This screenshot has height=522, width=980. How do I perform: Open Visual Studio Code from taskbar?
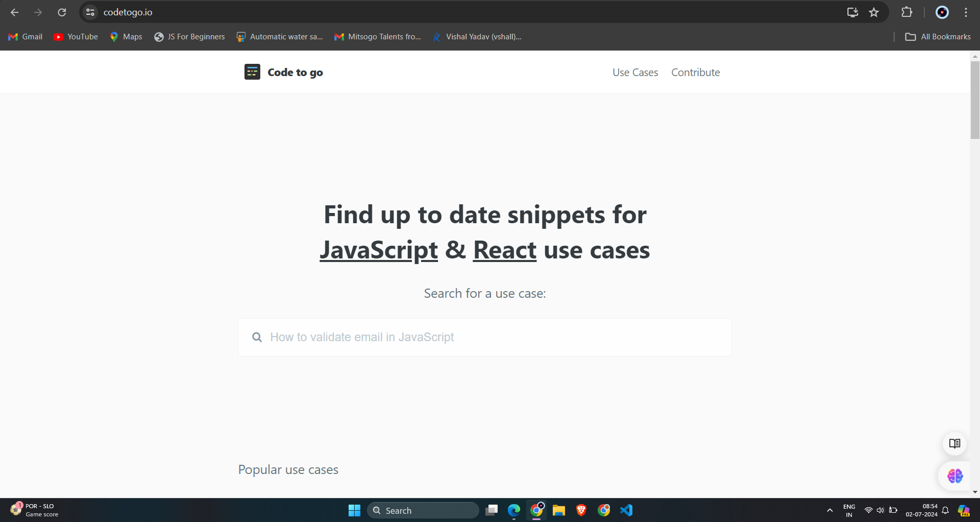click(626, 510)
